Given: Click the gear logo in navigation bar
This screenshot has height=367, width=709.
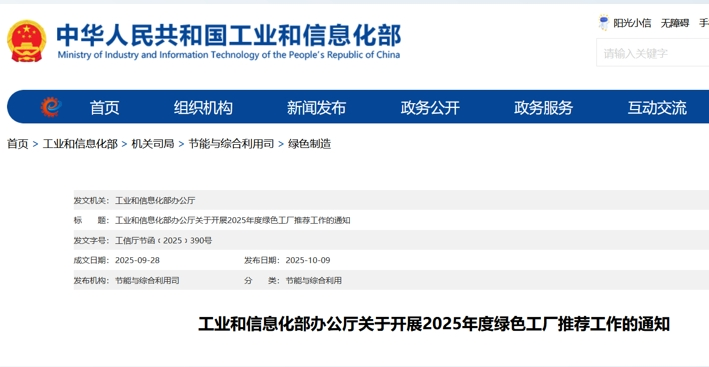Looking at the screenshot, I should [x=51, y=107].
